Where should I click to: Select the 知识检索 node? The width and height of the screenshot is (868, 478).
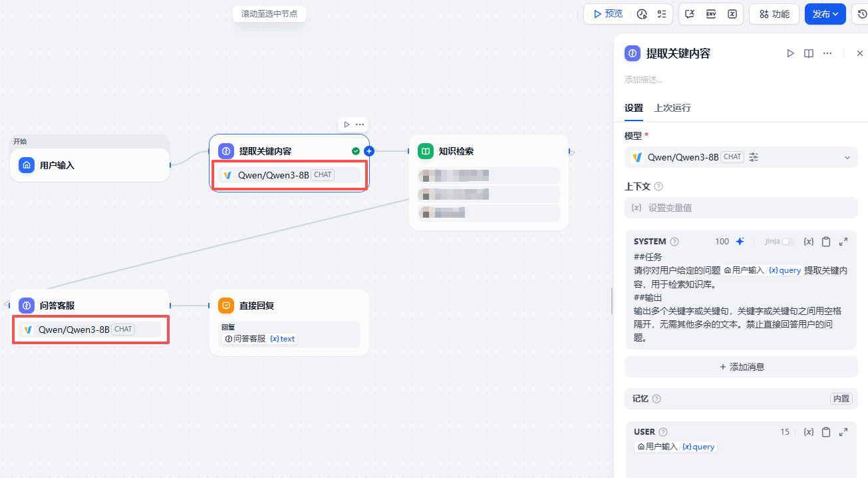tap(489, 182)
